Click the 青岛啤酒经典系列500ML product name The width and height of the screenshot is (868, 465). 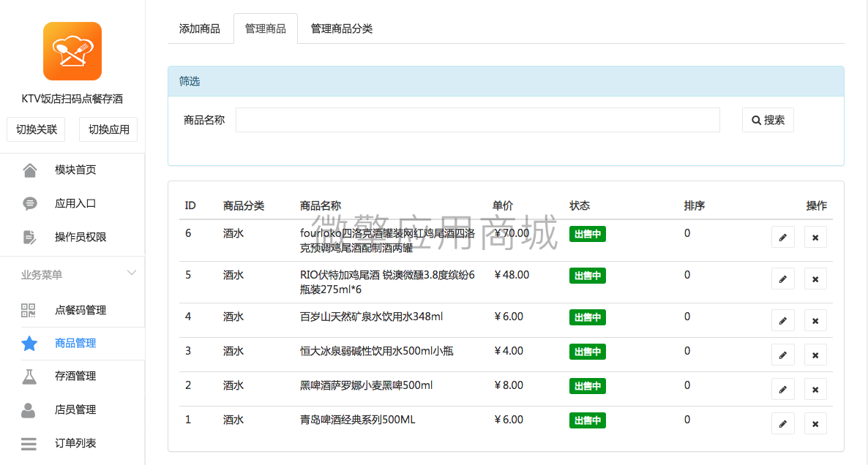[x=358, y=420]
